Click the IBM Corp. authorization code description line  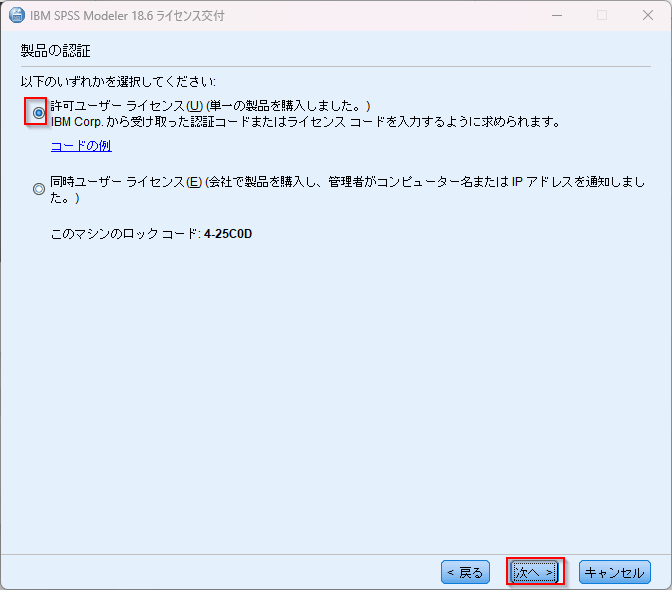point(306,122)
